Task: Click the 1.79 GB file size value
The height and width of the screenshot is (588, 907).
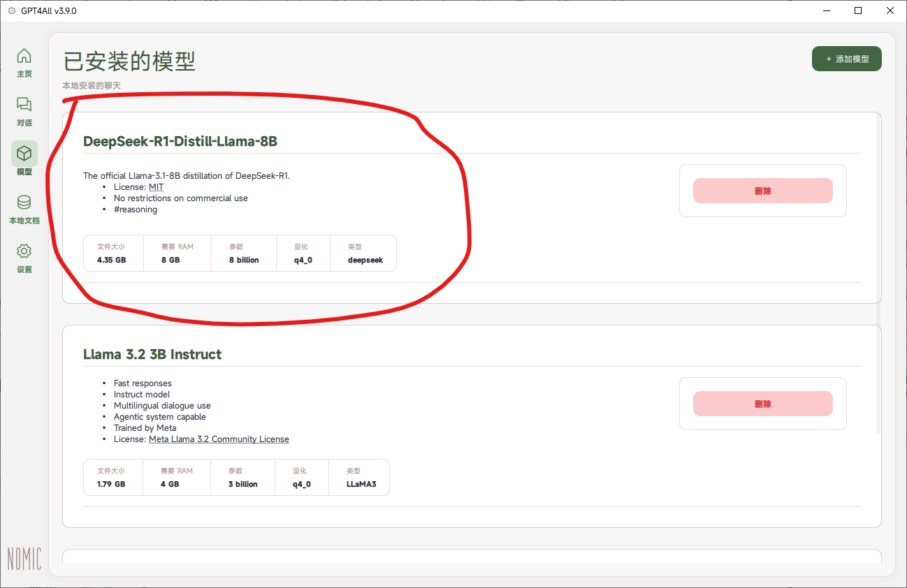Action: click(x=111, y=484)
